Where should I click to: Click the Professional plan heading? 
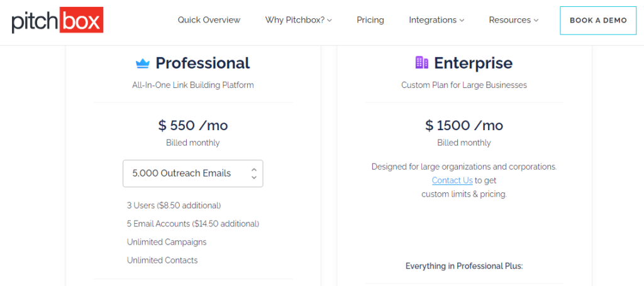(x=203, y=63)
